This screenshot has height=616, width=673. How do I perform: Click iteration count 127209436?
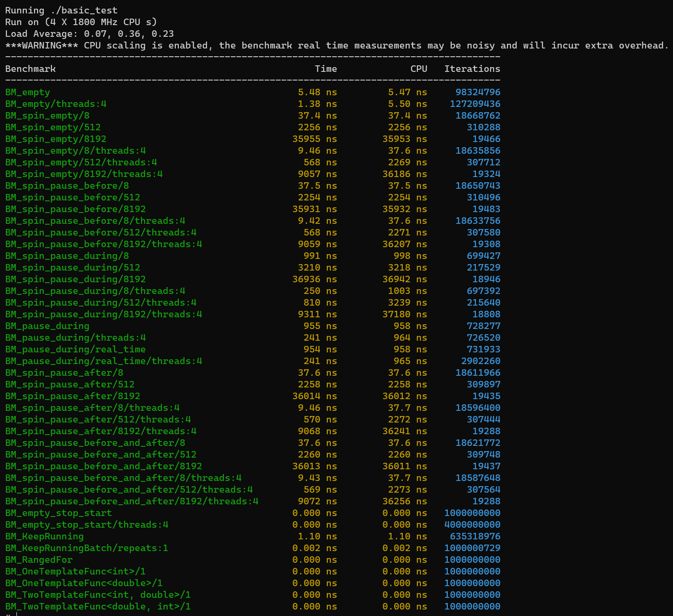click(475, 104)
